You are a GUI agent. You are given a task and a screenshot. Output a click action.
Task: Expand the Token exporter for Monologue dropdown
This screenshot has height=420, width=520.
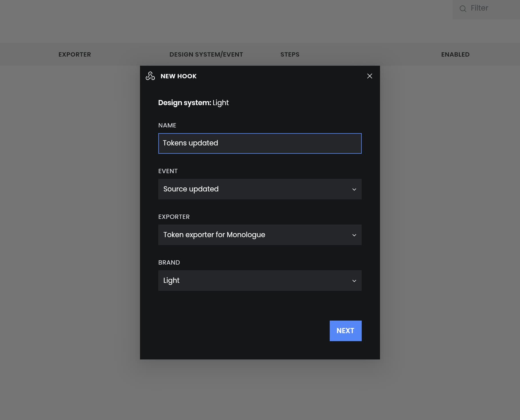point(259,235)
